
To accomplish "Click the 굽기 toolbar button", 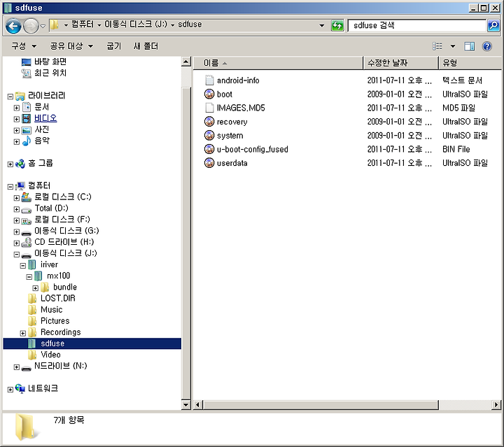I will tap(114, 46).
